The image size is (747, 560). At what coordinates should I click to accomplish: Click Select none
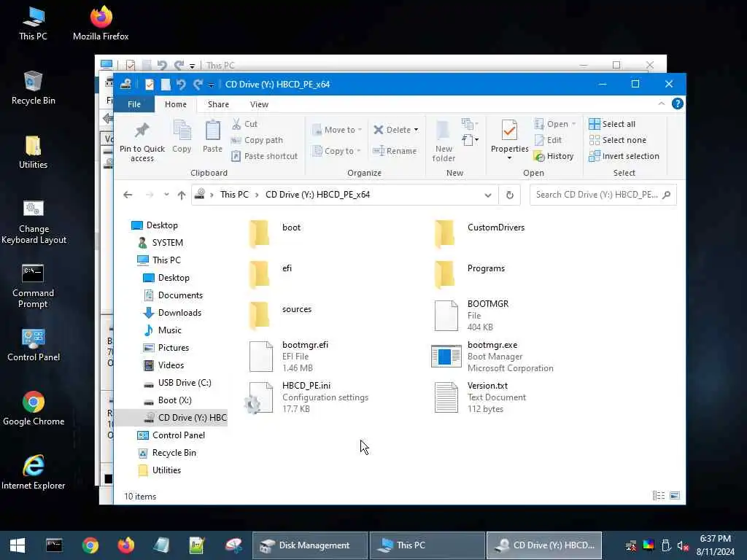point(617,140)
